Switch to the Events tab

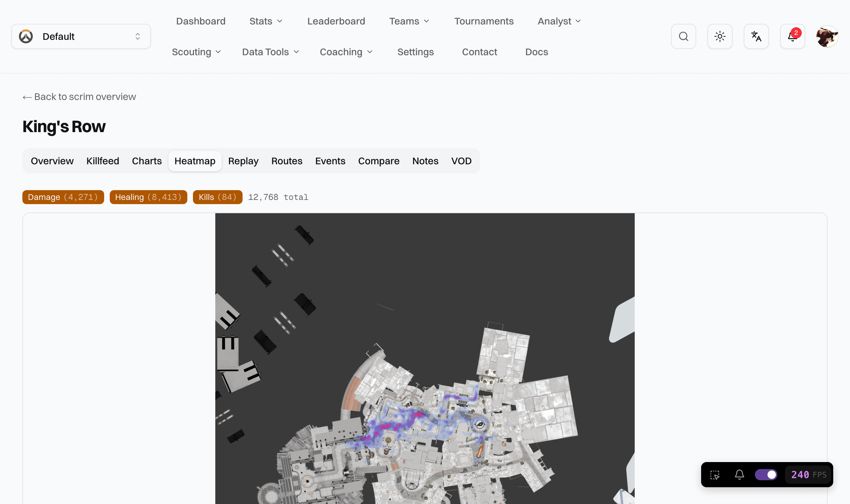point(330,161)
